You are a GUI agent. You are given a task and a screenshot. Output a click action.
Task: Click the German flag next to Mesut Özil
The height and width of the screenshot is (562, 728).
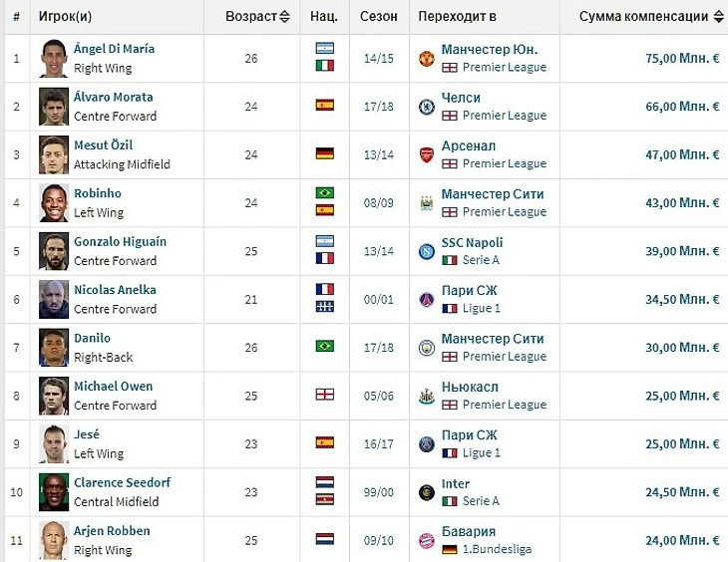pyautogui.click(x=324, y=153)
